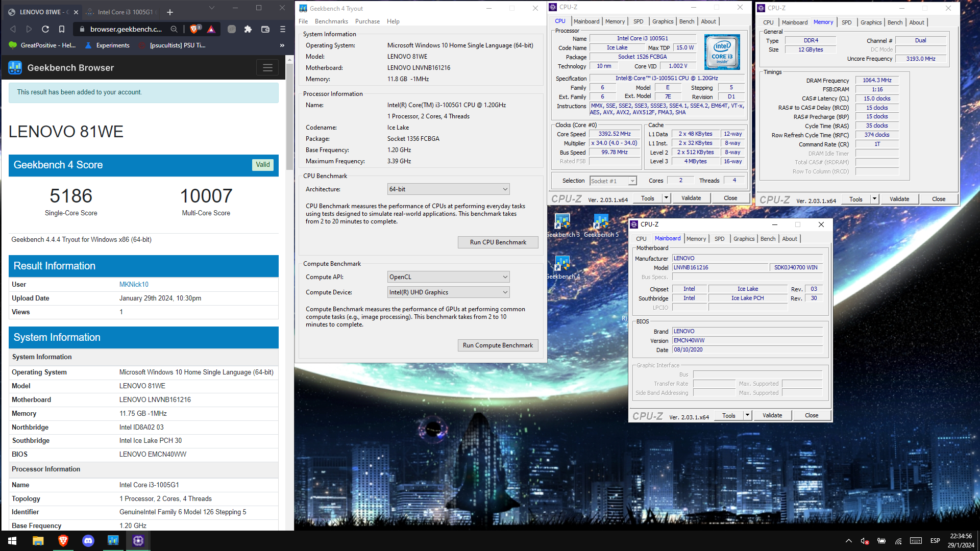
Task: Open the touch keyboard tray icon
Action: click(x=916, y=541)
